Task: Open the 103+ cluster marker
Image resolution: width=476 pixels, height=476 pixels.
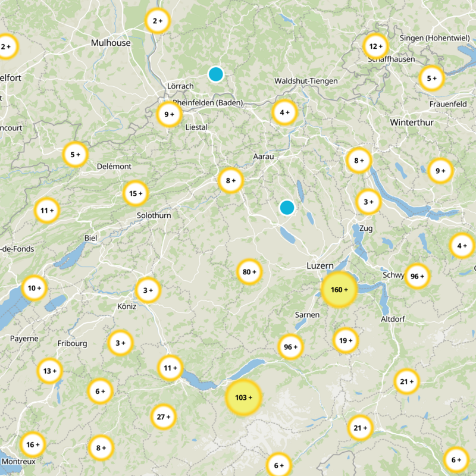Action: (243, 397)
